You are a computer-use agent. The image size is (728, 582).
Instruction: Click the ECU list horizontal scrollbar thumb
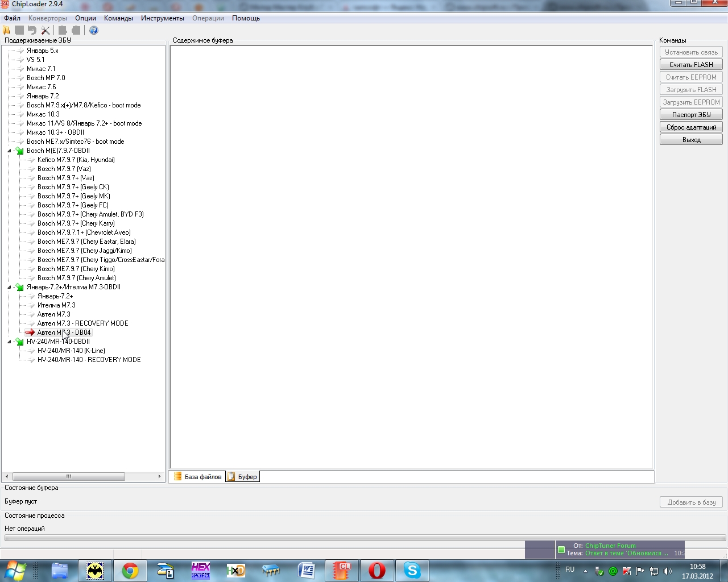click(68, 477)
